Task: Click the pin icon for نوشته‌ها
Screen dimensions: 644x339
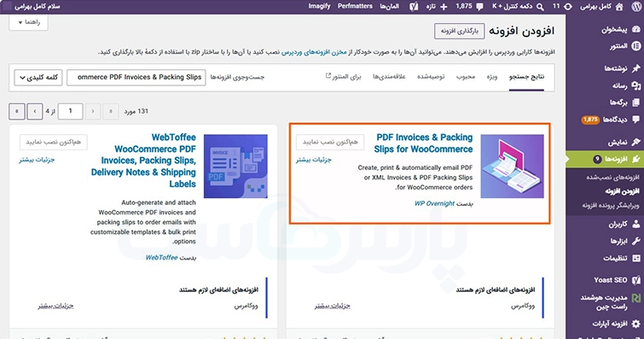Action: tap(636, 68)
